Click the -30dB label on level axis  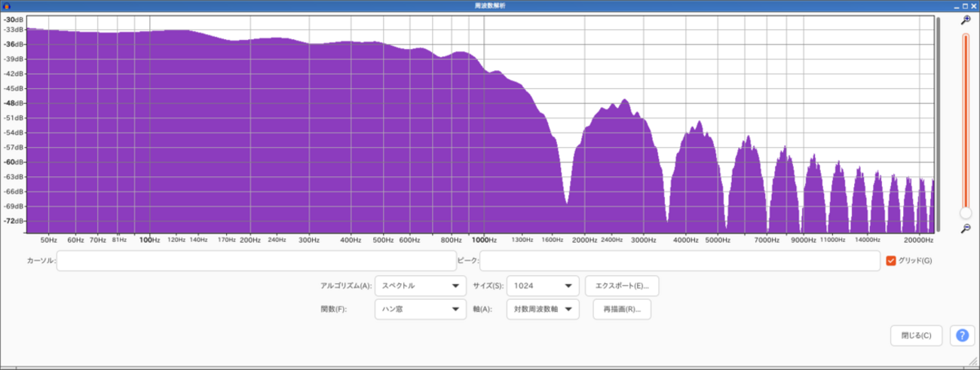pos(15,20)
